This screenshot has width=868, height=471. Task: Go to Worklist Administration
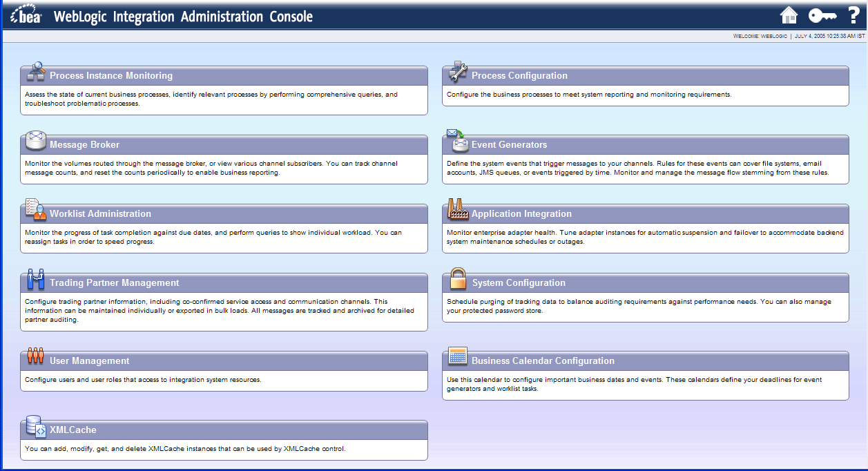click(x=100, y=214)
